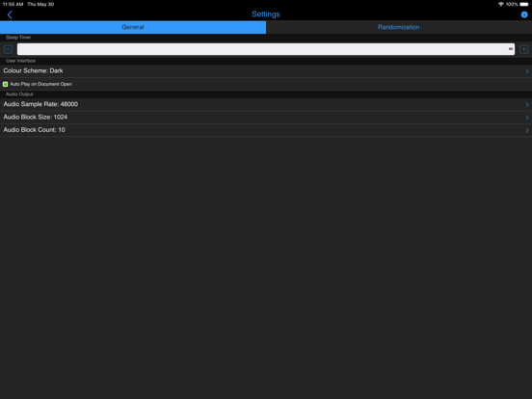Switch to the General tab

click(x=133, y=27)
